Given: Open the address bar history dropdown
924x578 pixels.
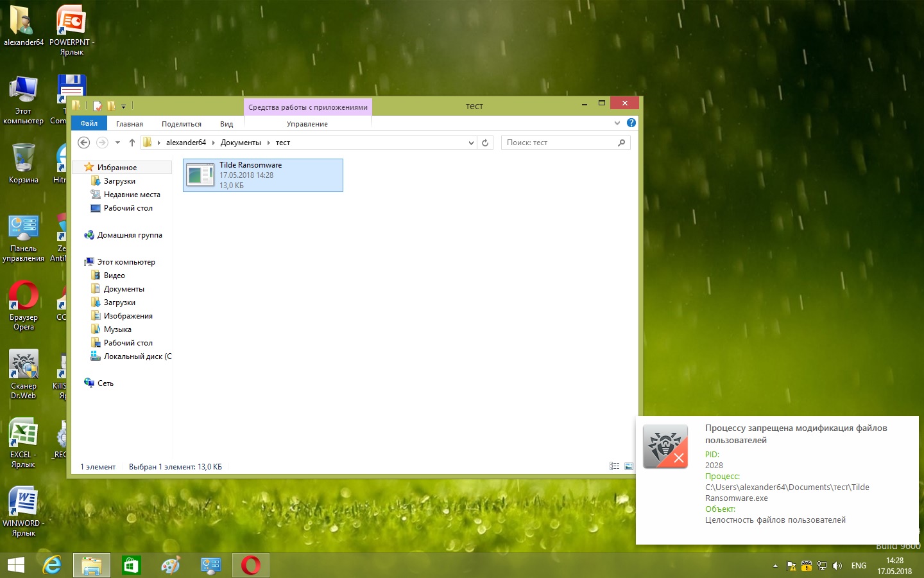Looking at the screenshot, I should click(x=471, y=143).
